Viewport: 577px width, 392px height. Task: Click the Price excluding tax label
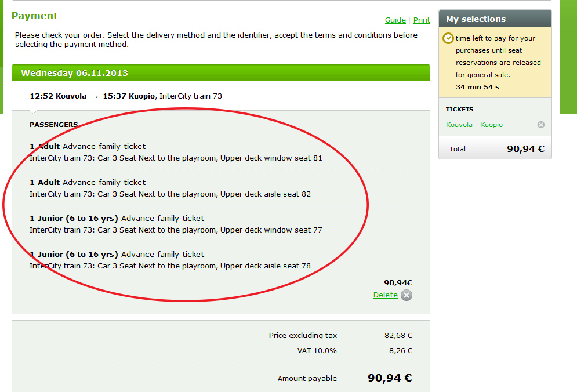click(303, 335)
